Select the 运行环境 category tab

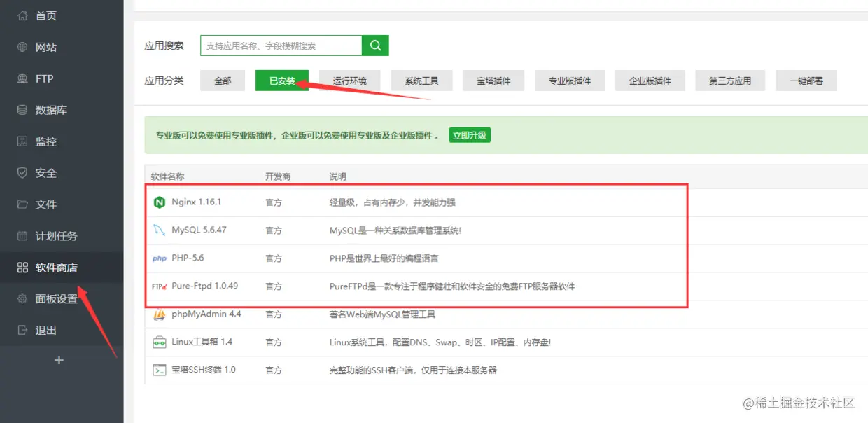coord(349,81)
